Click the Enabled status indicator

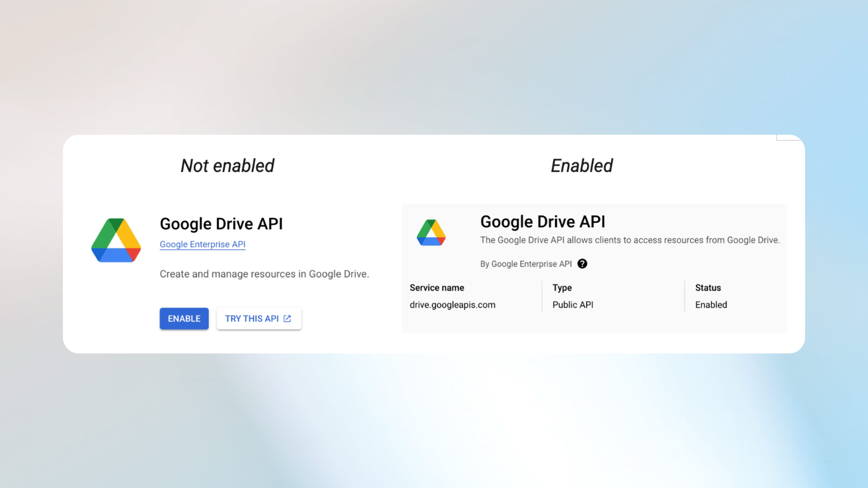pos(711,304)
